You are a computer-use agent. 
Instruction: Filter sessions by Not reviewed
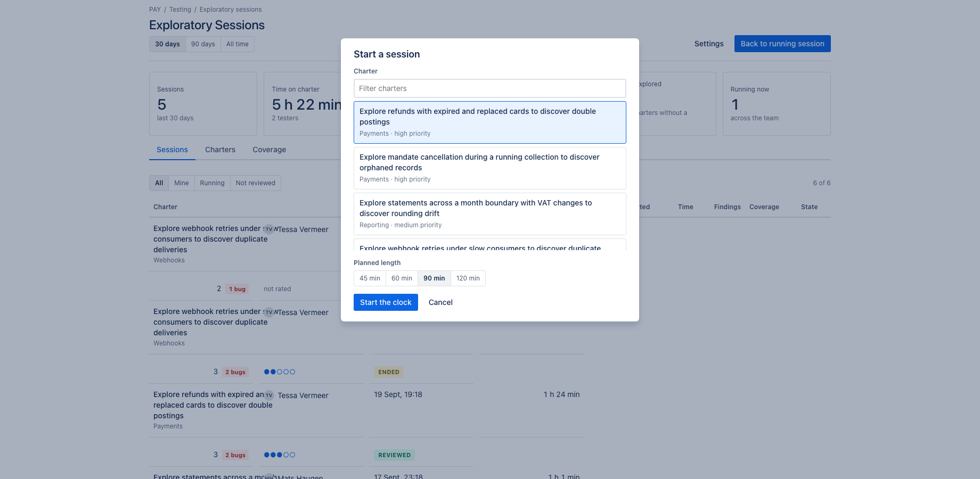(x=256, y=183)
